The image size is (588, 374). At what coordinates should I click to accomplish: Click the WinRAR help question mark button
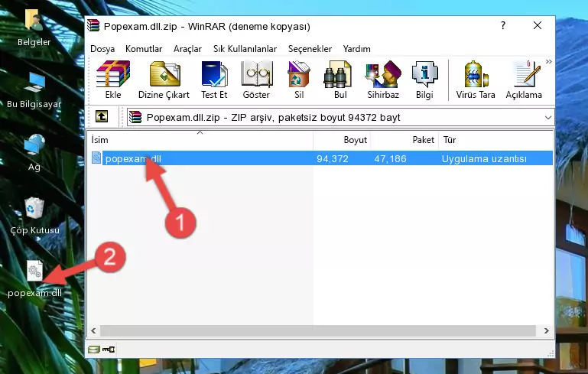tap(503, 25)
